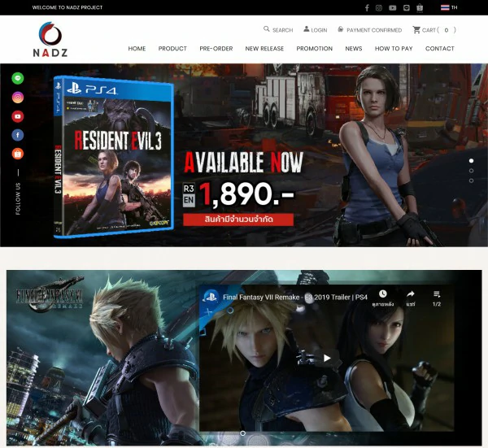
Task: Open the NEWS menu item
Action: 354,49
